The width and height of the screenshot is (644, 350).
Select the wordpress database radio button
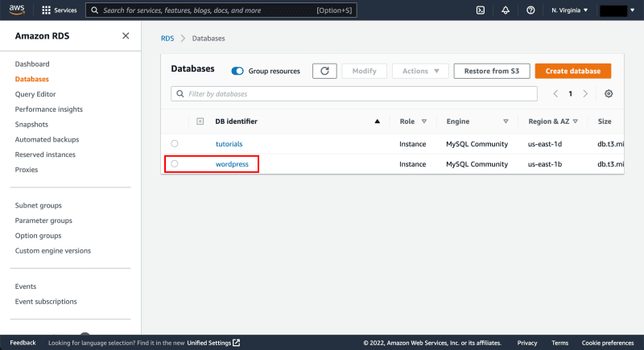pos(175,163)
